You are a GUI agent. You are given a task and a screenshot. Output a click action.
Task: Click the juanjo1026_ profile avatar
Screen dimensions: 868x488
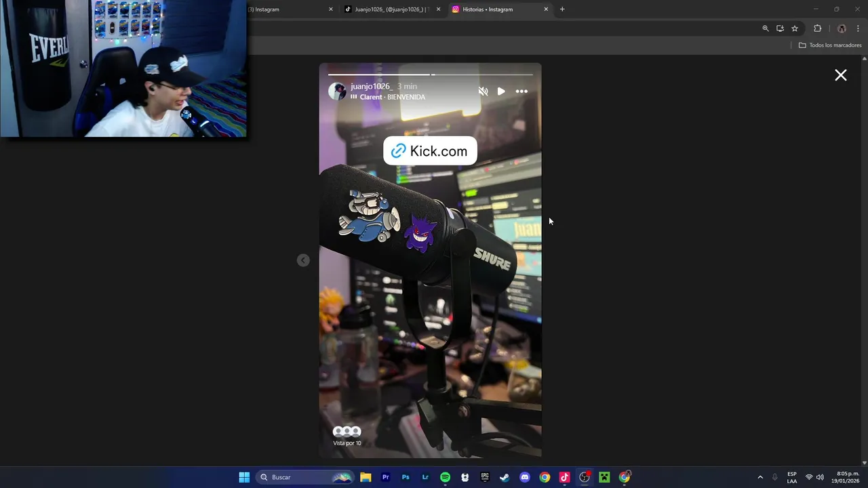[337, 91]
